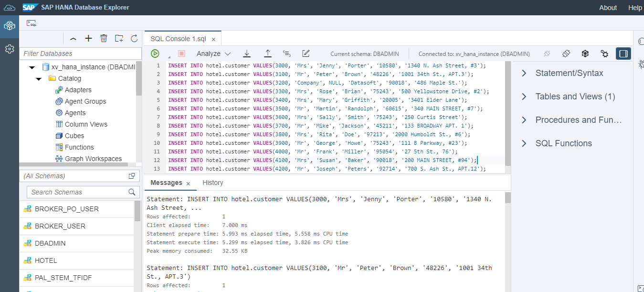Open console settings via the gear cube icon
The width and height of the screenshot is (644, 292).
pos(604,54)
